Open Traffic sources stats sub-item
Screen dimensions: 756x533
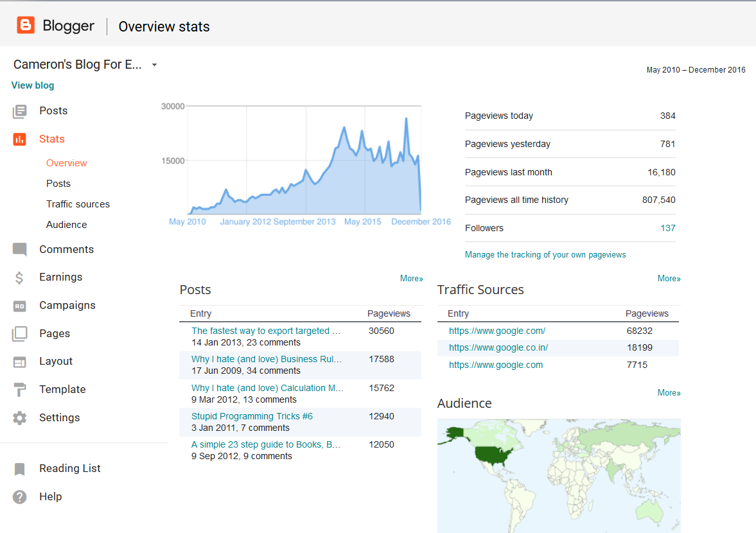click(78, 204)
